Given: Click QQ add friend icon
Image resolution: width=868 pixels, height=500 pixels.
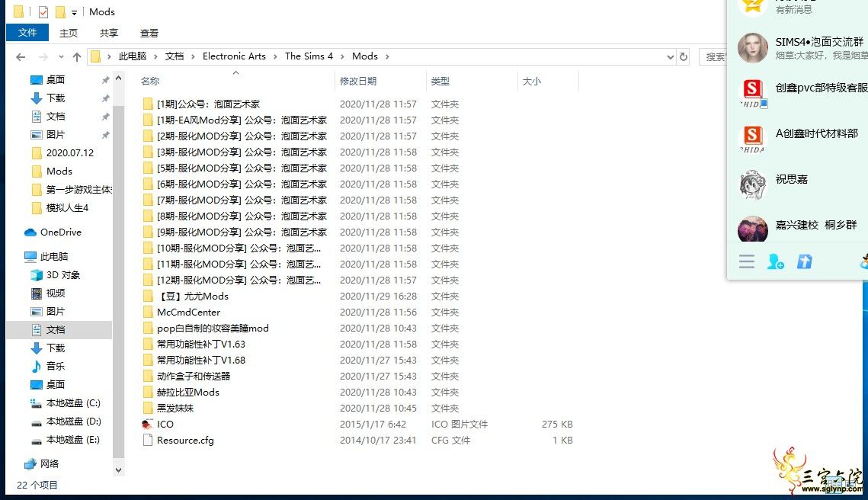Looking at the screenshot, I should (776, 262).
